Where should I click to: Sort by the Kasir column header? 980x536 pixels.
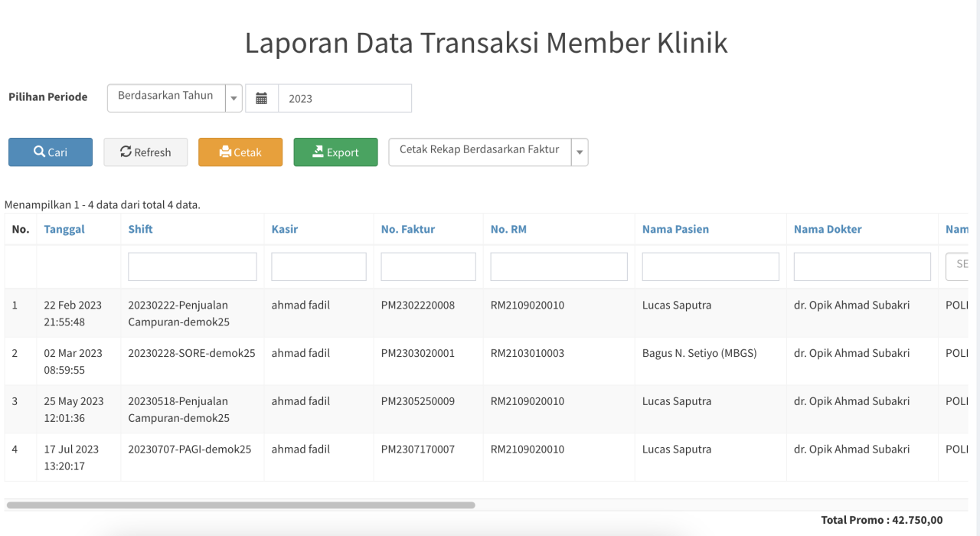coord(285,229)
